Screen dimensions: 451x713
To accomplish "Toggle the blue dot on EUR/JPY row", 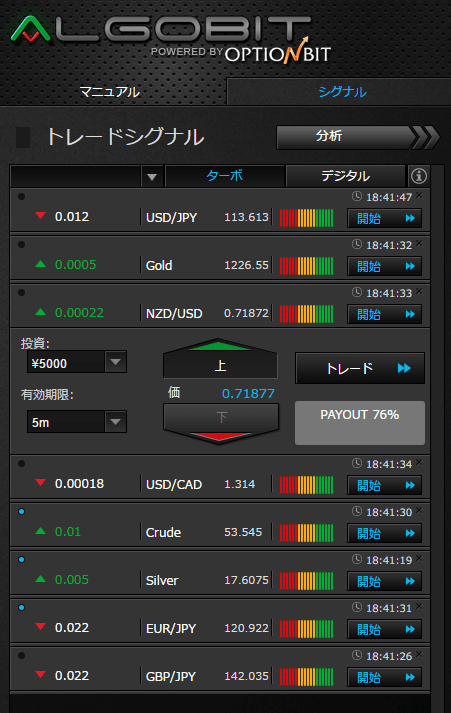I will click(21, 608).
